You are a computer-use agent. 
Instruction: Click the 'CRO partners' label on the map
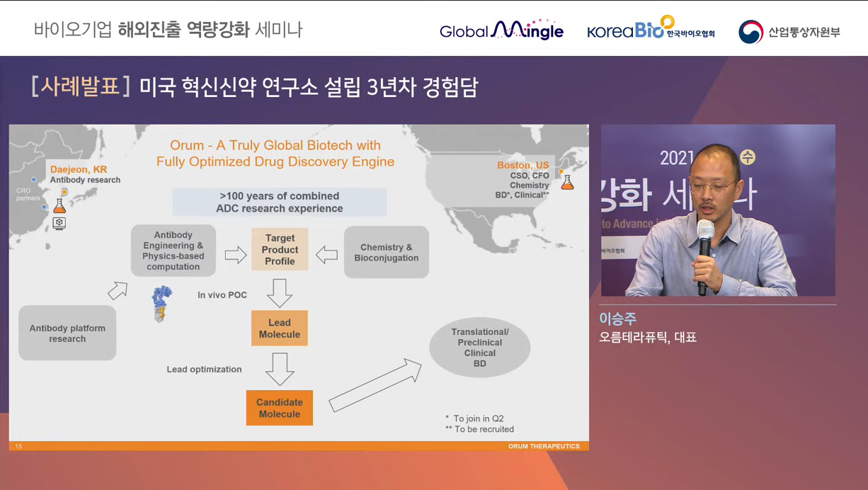(28, 194)
